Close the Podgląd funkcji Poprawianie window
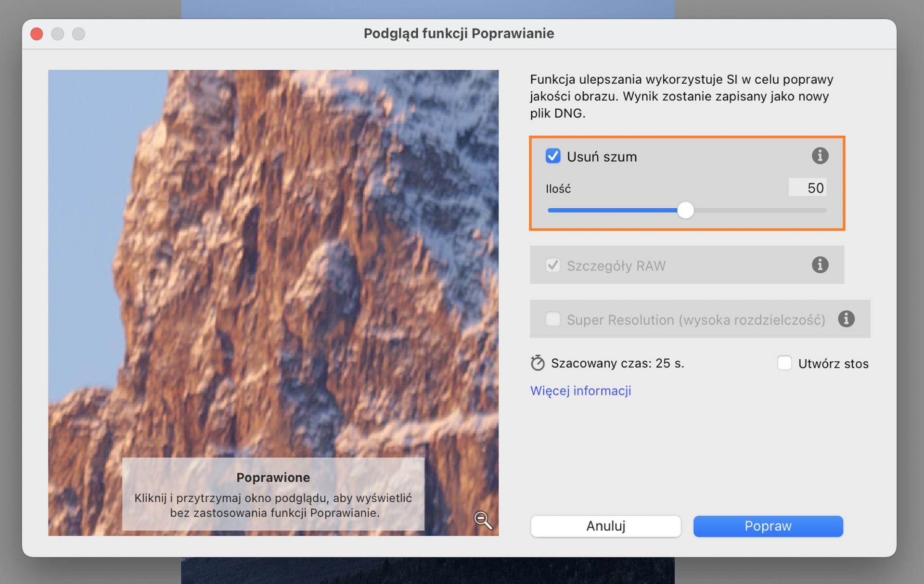 (x=37, y=34)
